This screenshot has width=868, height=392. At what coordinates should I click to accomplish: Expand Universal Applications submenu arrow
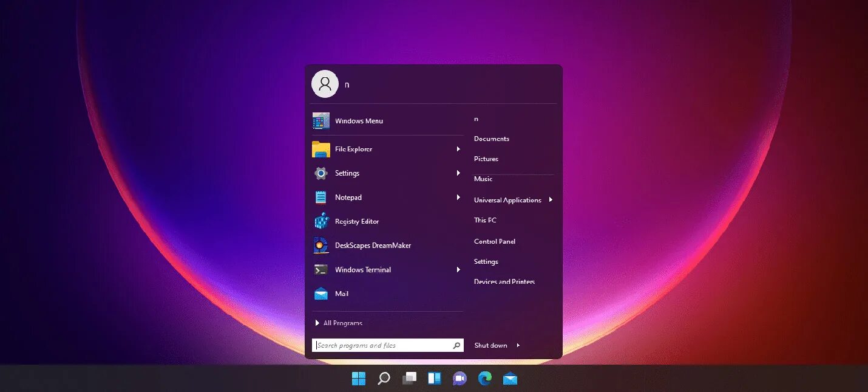coord(551,199)
